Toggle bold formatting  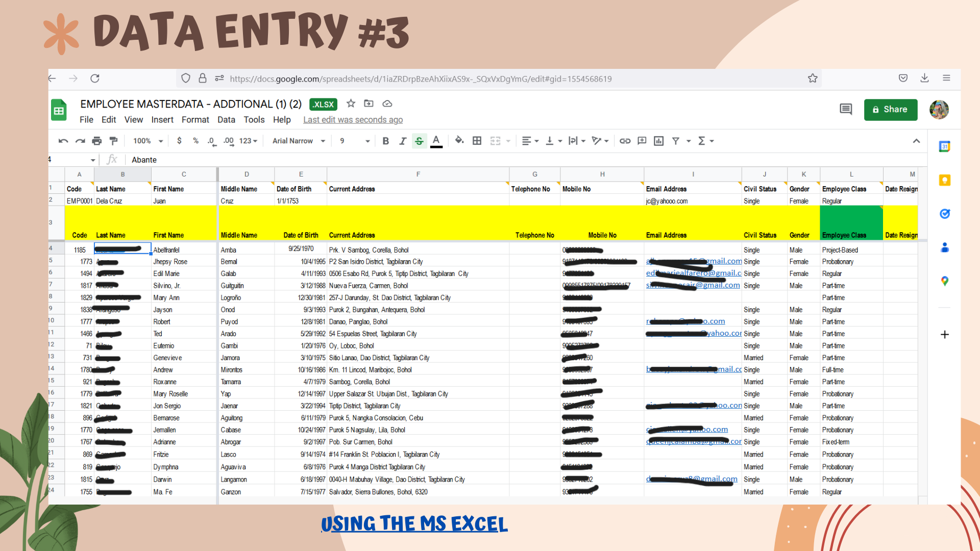click(x=385, y=141)
